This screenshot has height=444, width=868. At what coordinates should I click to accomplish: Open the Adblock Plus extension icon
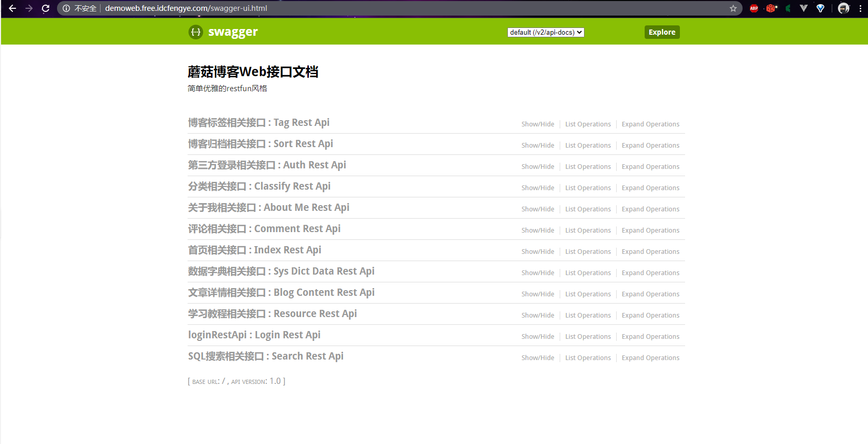(754, 8)
